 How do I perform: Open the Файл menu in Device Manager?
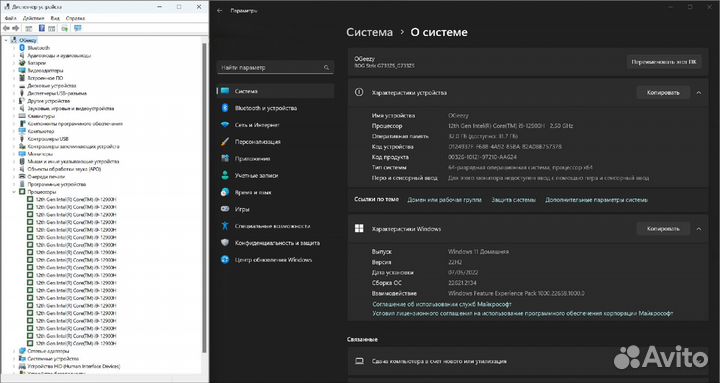[x=11, y=18]
